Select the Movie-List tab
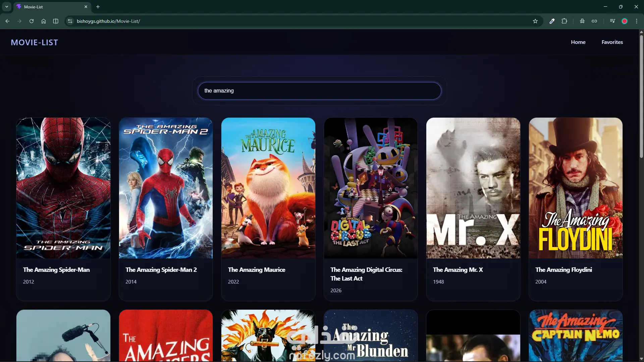This screenshot has height=362, width=644. click(x=52, y=7)
